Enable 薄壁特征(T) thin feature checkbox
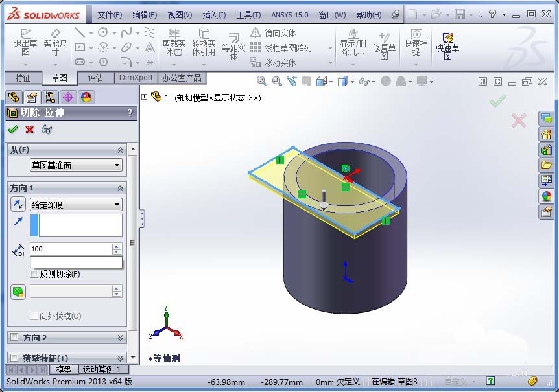 pos(14,358)
